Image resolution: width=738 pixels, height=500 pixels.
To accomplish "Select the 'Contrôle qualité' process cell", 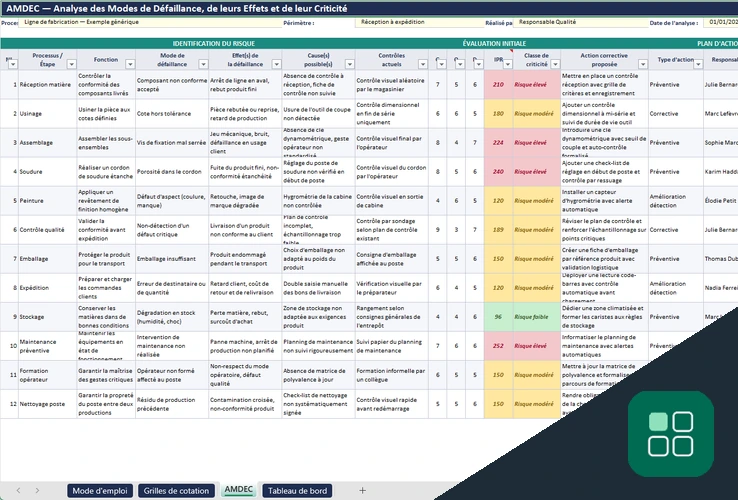I will click(x=48, y=230).
